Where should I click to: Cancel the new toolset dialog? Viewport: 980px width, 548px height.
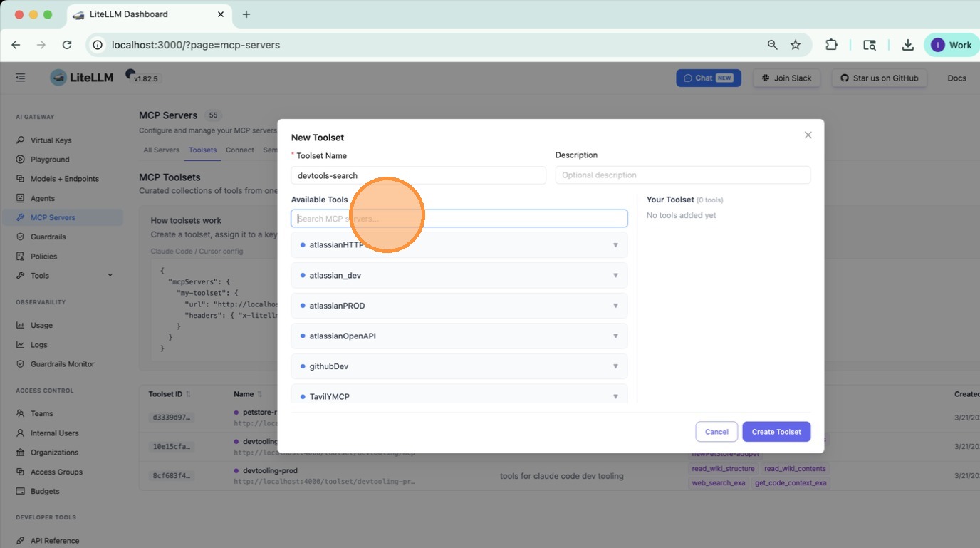[716, 432]
